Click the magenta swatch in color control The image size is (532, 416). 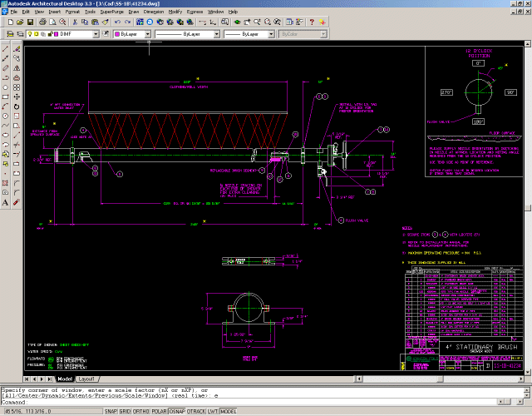[x=117, y=34]
